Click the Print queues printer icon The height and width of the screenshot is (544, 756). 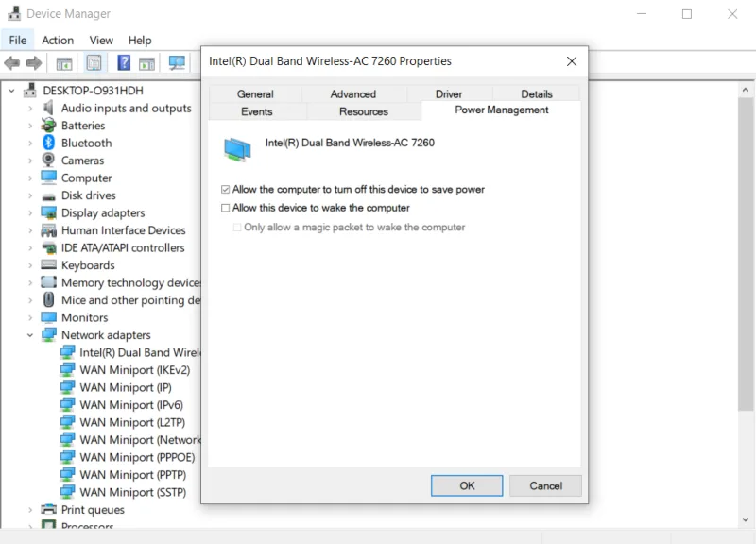coord(48,509)
